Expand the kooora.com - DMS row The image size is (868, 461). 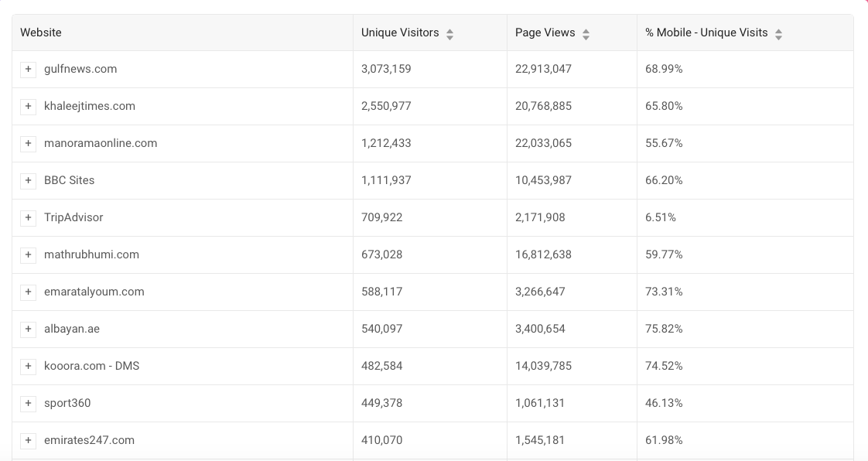point(28,366)
